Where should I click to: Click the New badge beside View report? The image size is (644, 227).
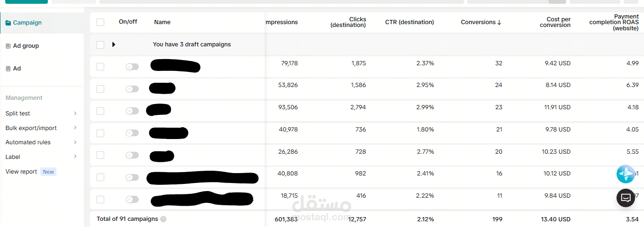click(48, 172)
